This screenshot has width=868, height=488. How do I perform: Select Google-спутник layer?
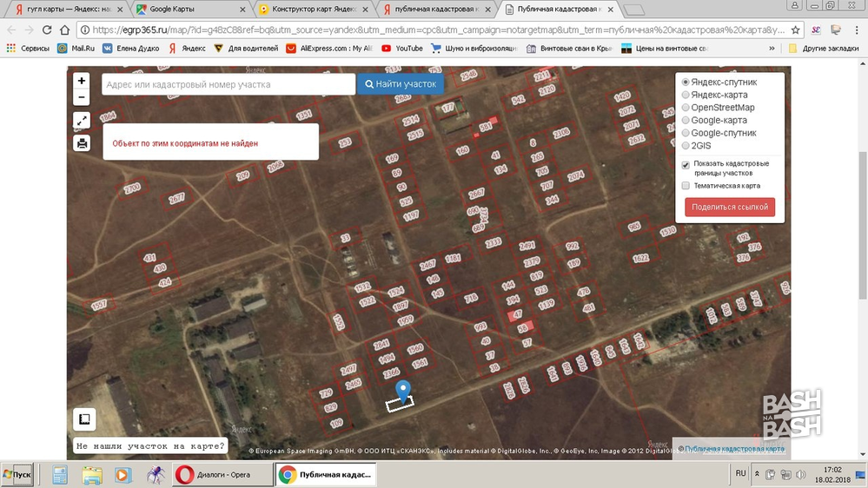[686, 133]
